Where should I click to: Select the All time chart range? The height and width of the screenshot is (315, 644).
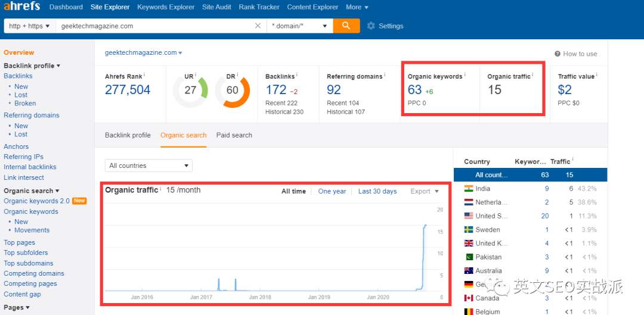coord(293,191)
